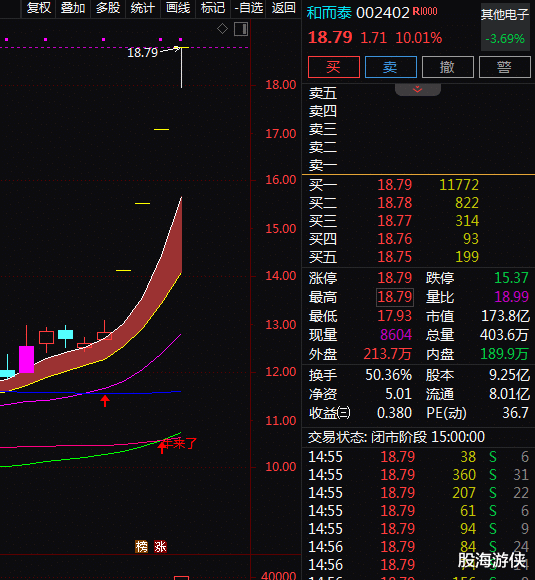The height and width of the screenshot is (580, 535).
Task: Click 买一 volume 11772
Action: point(459,185)
